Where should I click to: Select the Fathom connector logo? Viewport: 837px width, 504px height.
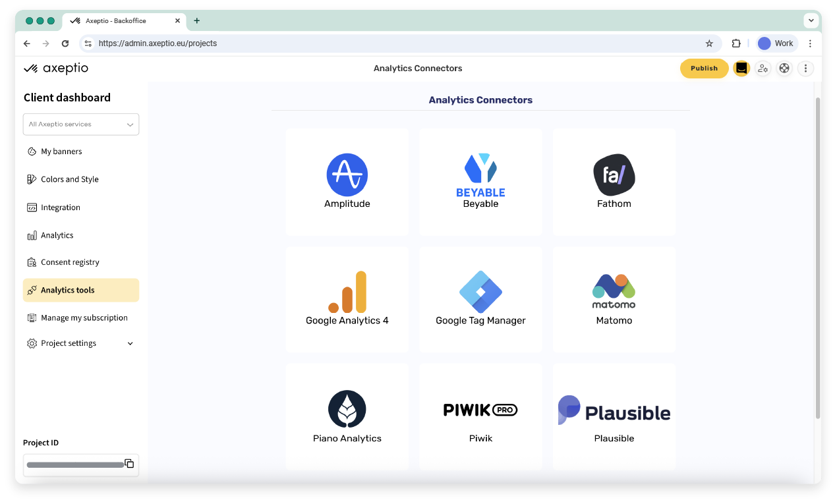614,175
